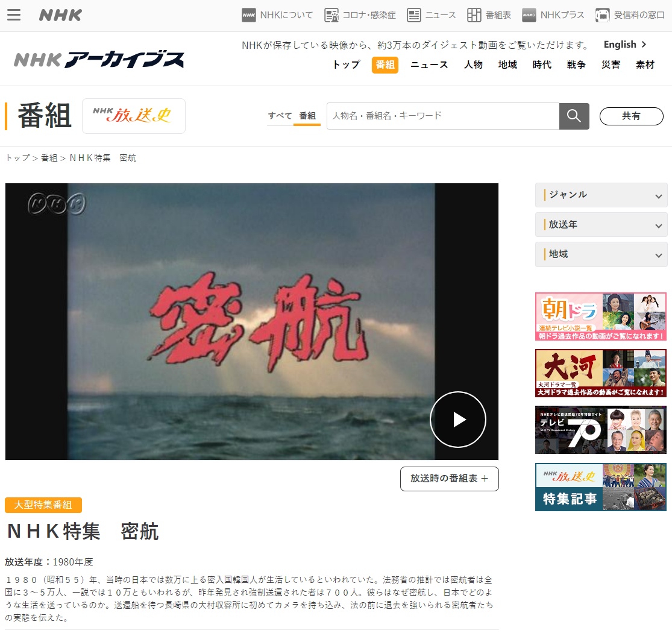Image resolution: width=672 pixels, height=639 pixels.
Task: Click the NHKプラス icon
Action: tap(529, 15)
